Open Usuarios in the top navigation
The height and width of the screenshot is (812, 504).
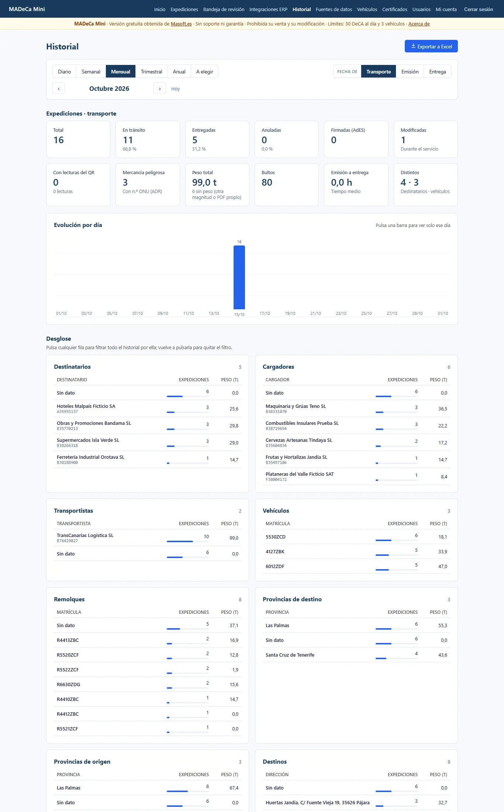pyautogui.click(x=421, y=9)
